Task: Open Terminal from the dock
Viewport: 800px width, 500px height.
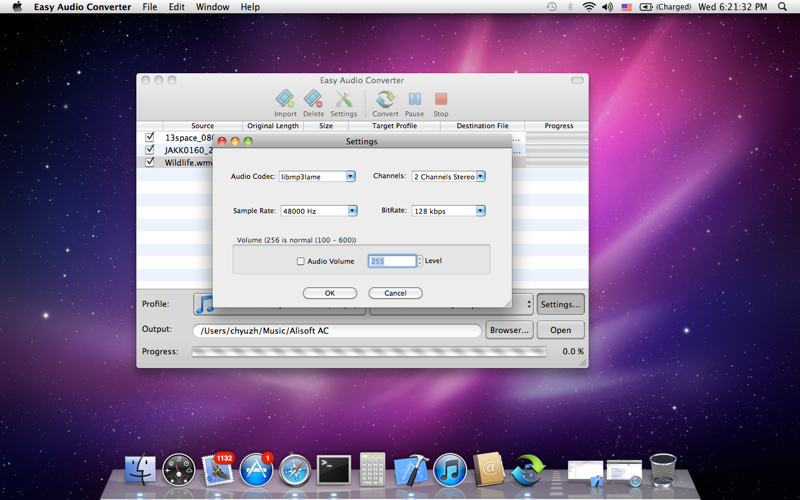Action: tap(333, 468)
